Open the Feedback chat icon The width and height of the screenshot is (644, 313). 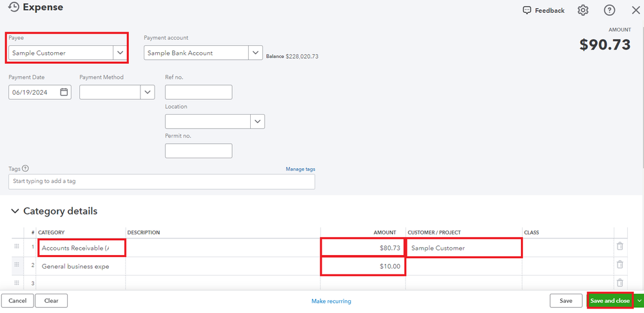527,10
